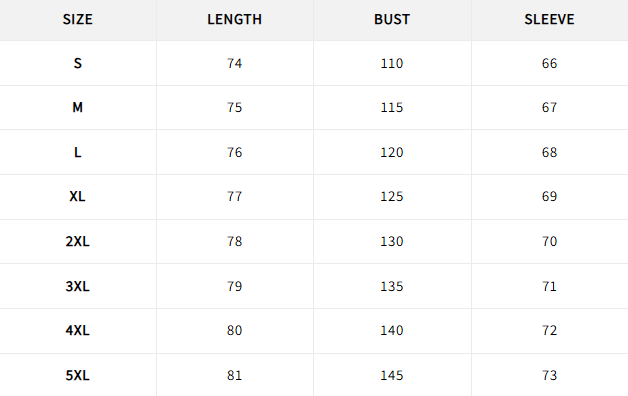
Task: Select the M size row label
Action: point(78,107)
